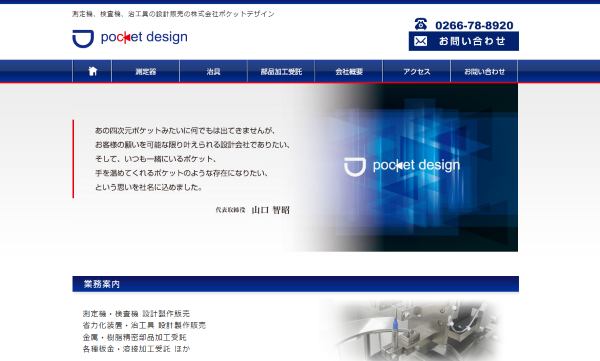The width and height of the screenshot is (600, 361).
Task: Click the telephone icon beside phone number
Action: pos(421,25)
